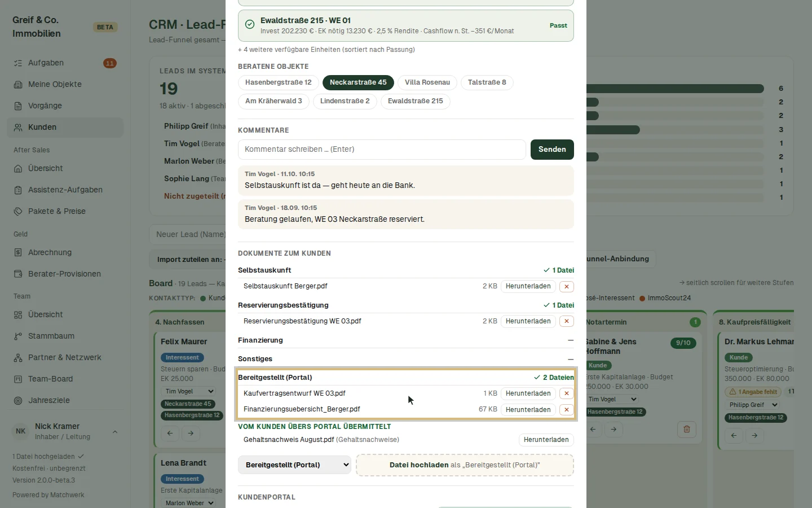Download Gehaltsnachweis August.pdf
Viewport: 812px width, 508px height.
[x=546, y=440]
